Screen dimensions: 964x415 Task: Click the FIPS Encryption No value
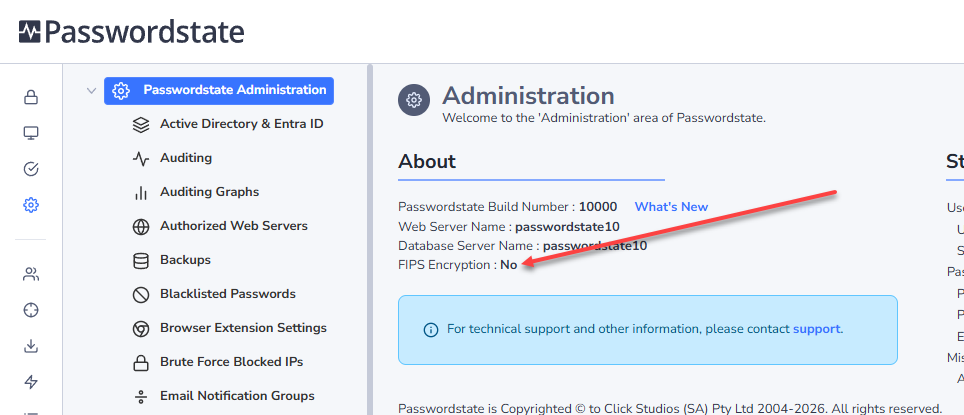[x=508, y=265]
